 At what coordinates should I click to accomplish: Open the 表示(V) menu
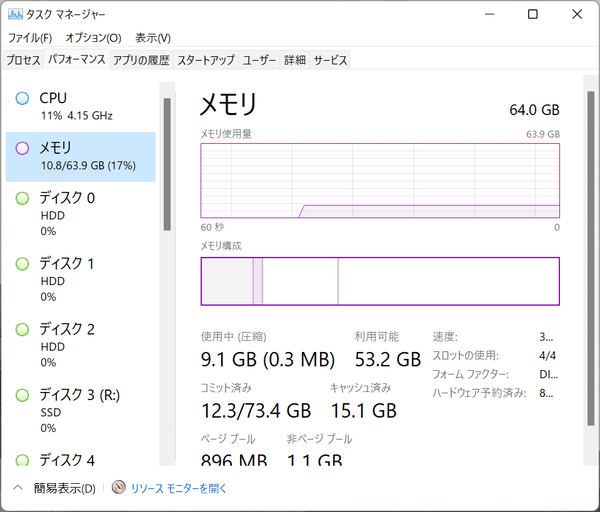(x=153, y=38)
